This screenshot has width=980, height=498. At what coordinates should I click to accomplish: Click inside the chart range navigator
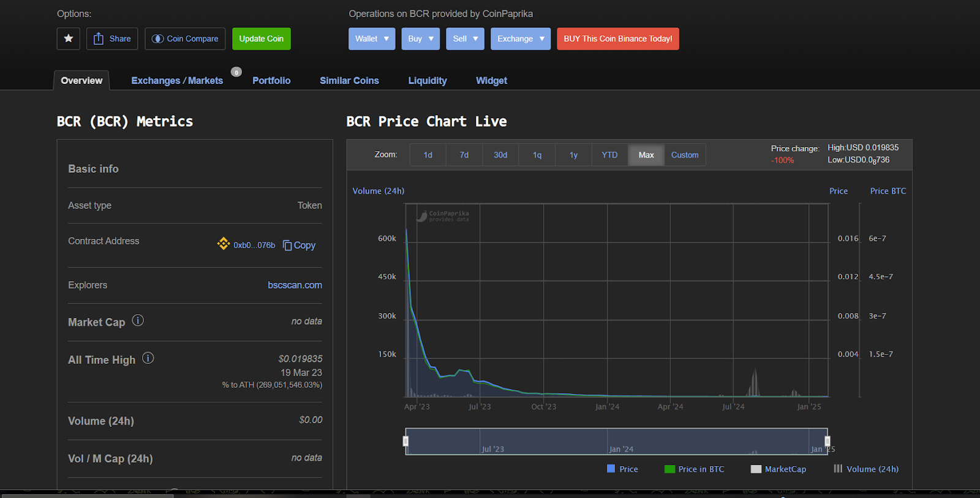point(616,441)
